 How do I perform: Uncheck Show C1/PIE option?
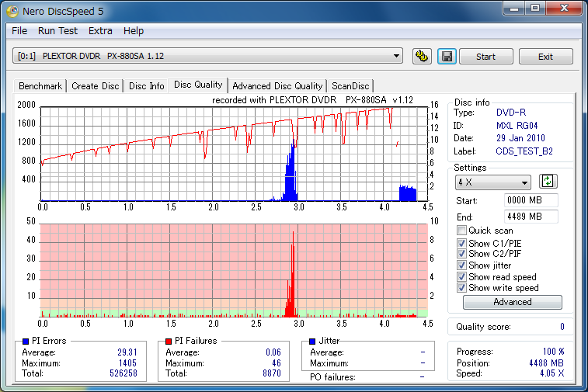pyautogui.click(x=462, y=244)
